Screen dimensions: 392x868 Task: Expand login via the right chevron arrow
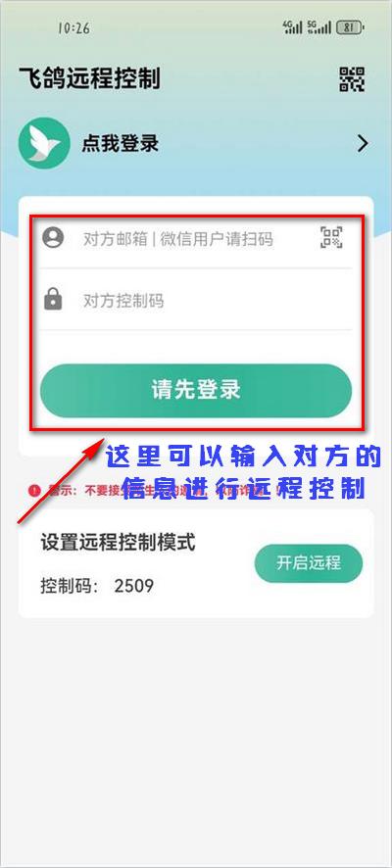(x=363, y=144)
